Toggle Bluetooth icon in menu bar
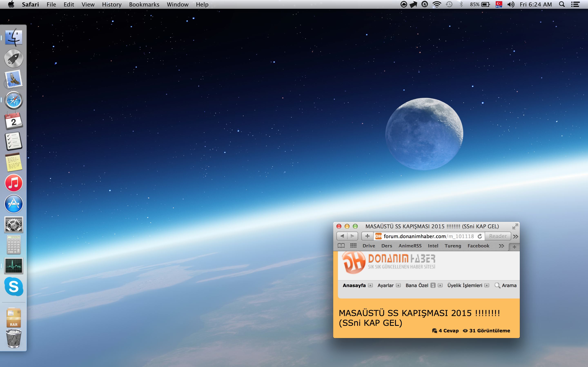The height and width of the screenshot is (367, 588). point(462,5)
